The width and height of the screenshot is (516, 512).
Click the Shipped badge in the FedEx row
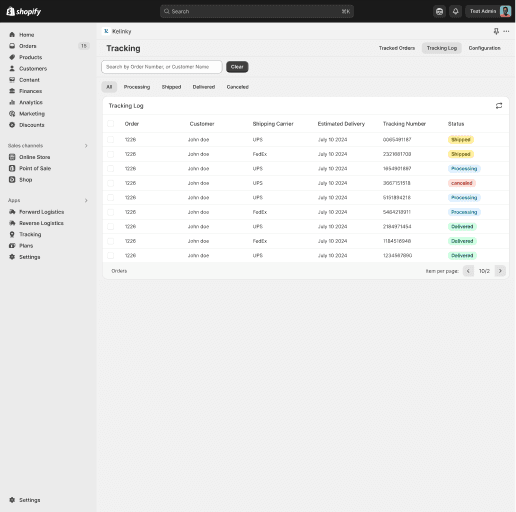[461, 154]
